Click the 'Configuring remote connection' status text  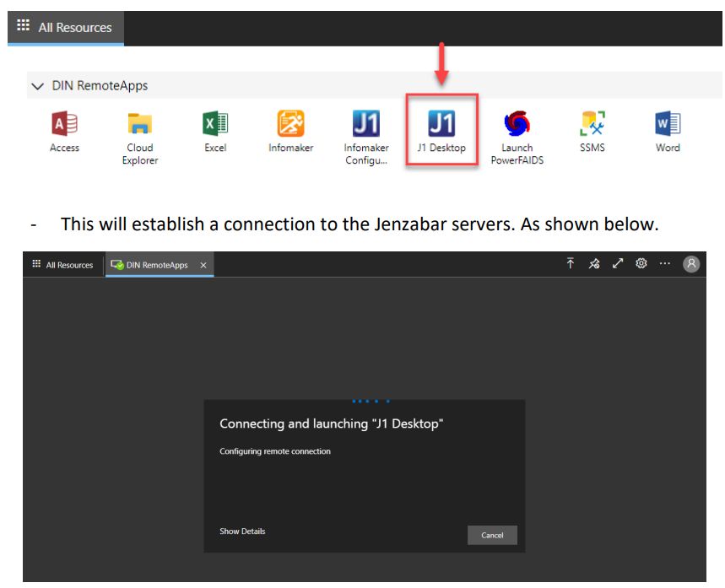coord(274,451)
